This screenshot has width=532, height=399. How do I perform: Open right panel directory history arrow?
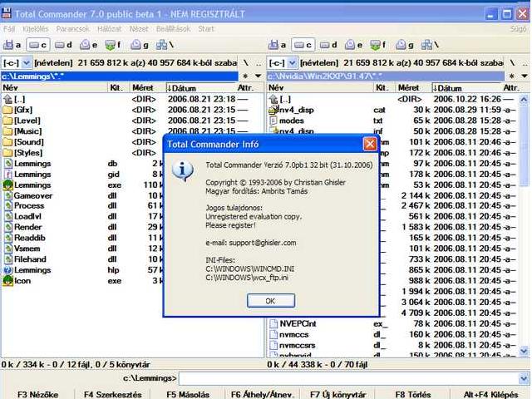pos(525,76)
